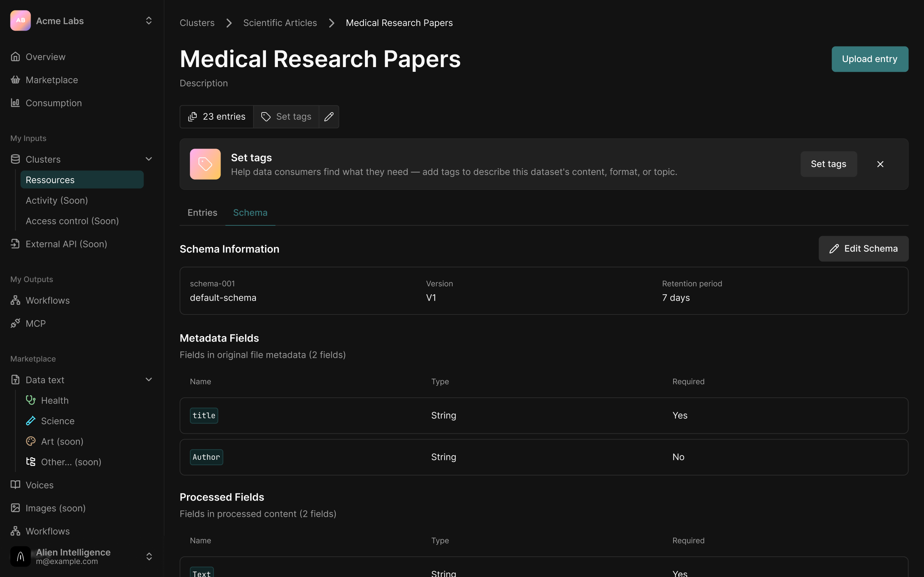Image resolution: width=924 pixels, height=577 pixels.
Task: Click the pencil edit icon beside Set tags
Action: pyautogui.click(x=329, y=117)
